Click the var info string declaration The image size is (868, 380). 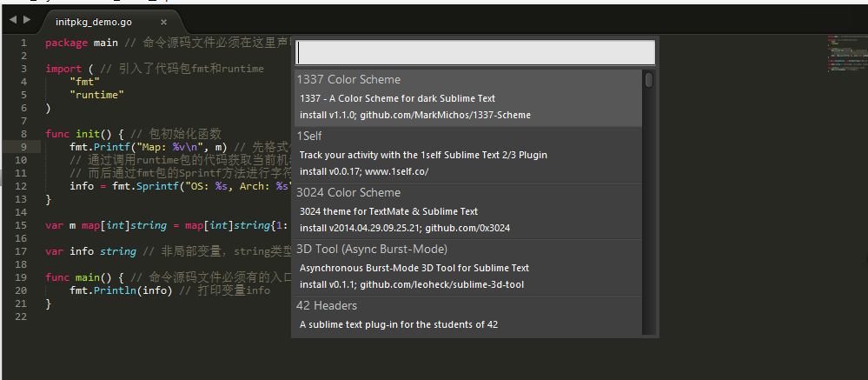[x=89, y=251]
